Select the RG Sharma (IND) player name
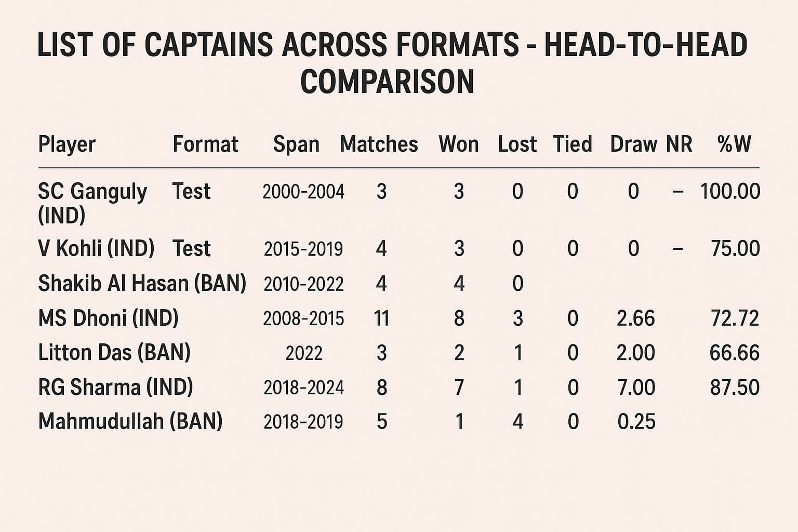This screenshot has height=532, width=798. (115, 388)
